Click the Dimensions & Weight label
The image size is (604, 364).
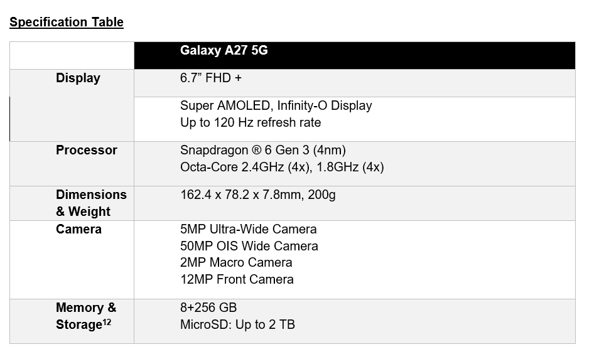[91, 203]
